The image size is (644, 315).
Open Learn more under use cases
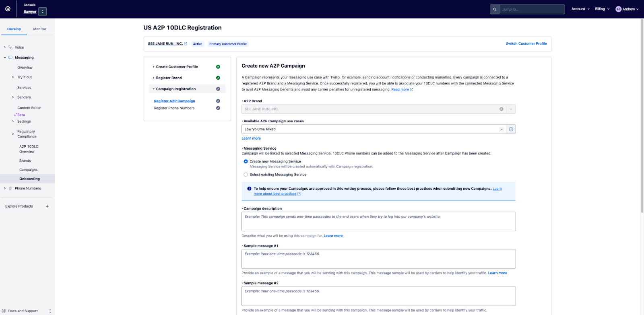[251, 138]
